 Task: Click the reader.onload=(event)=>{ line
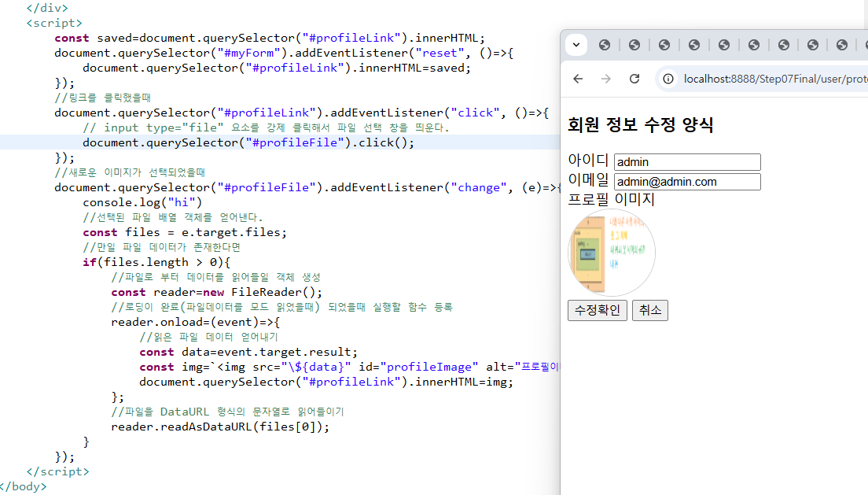(x=196, y=322)
